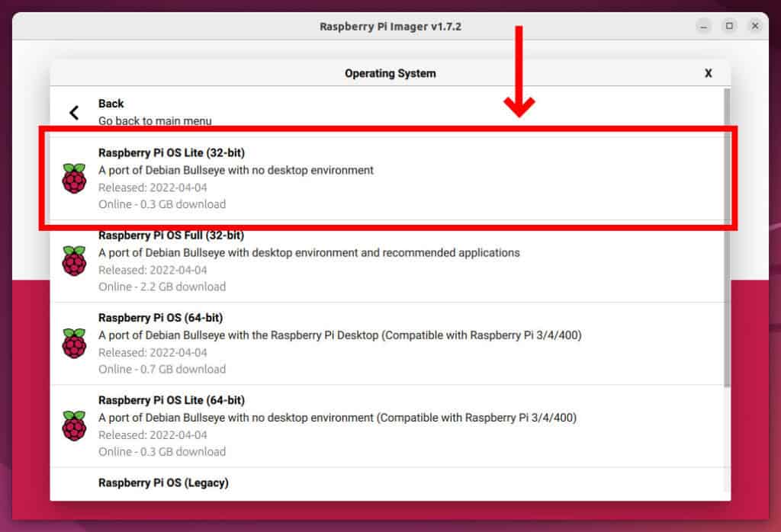This screenshot has width=781, height=532.
Task: Click 'Released: 2022-04-04' under Lite (32-bit)
Action: click(153, 187)
